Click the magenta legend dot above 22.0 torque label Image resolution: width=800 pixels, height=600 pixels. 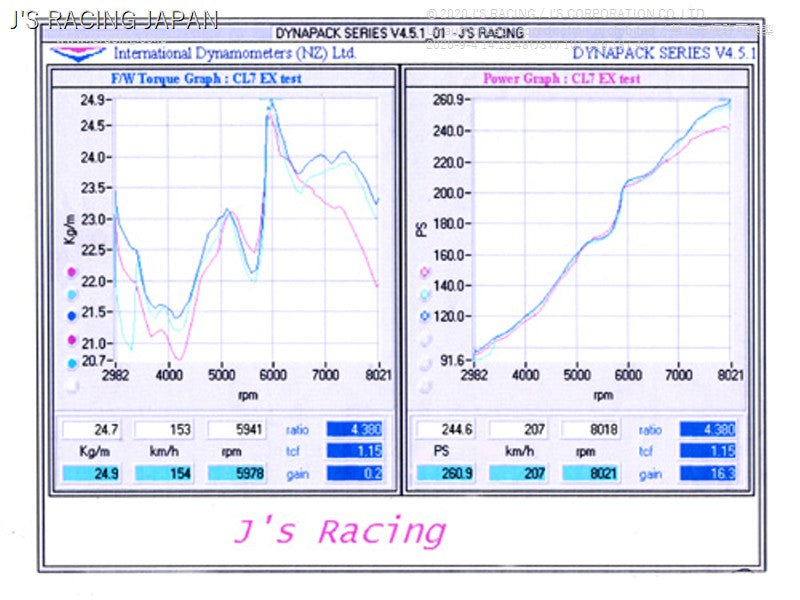pyautogui.click(x=72, y=272)
